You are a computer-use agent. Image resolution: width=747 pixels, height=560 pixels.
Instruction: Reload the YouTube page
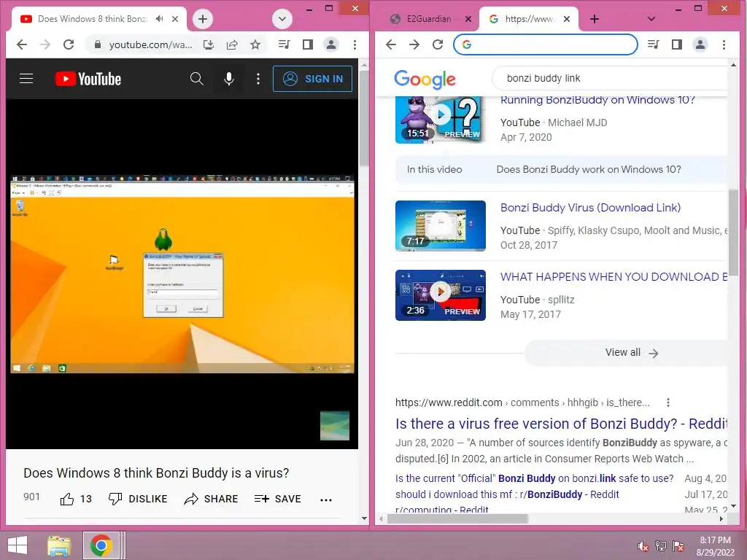click(x=69, y=44)
